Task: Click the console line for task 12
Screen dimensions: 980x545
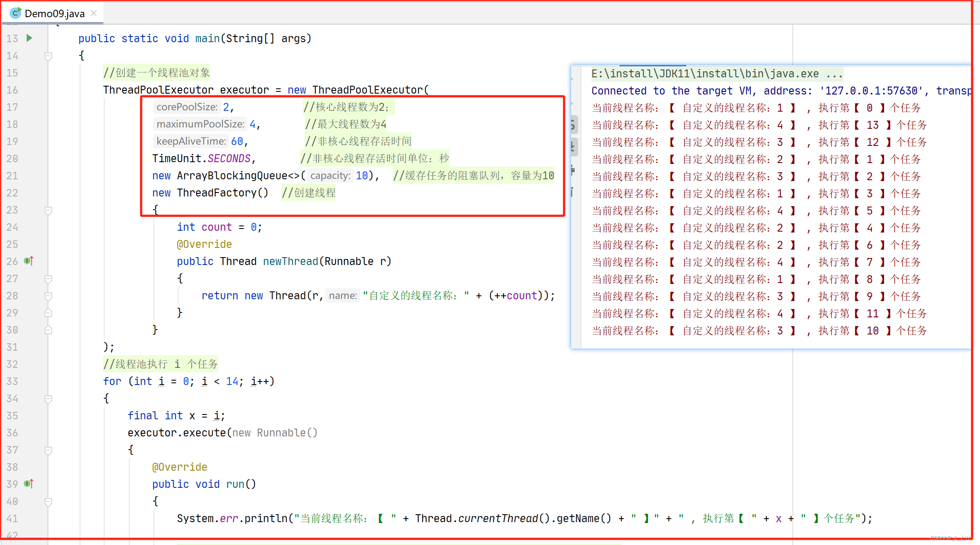Action: 759,142
